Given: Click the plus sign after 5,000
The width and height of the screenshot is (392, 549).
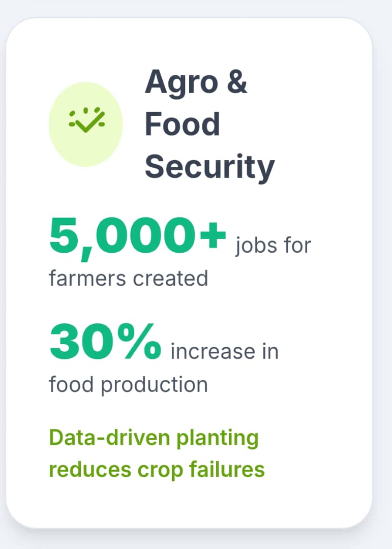Looking at the screenshot, I should [213, 235].
